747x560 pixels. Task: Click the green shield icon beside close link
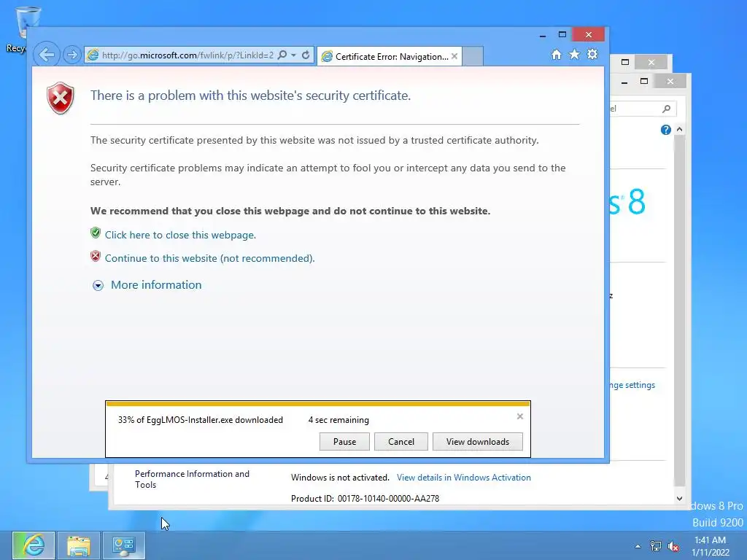96,233
